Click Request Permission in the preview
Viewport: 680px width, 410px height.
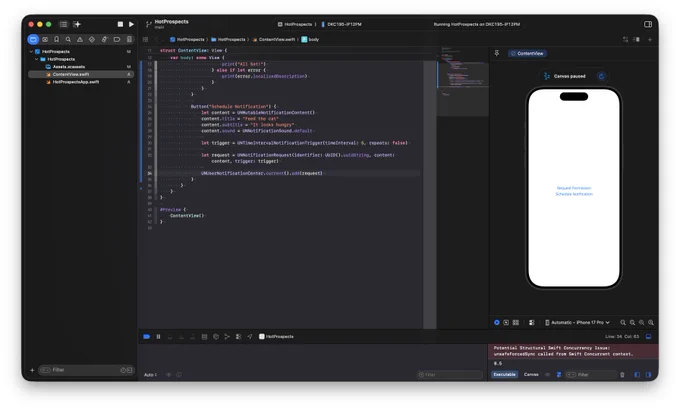[x=574, y=188]
